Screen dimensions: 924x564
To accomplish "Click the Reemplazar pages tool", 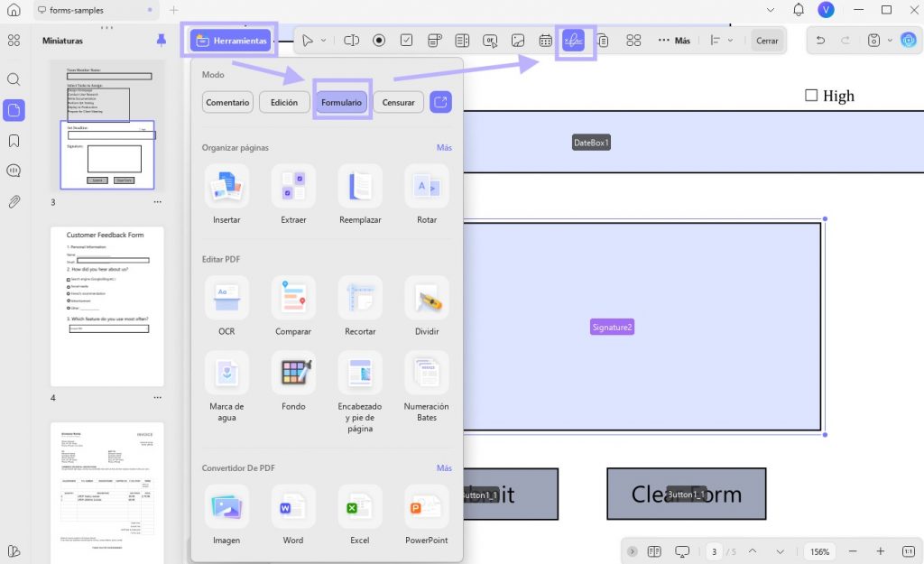I will coord(360,194).
